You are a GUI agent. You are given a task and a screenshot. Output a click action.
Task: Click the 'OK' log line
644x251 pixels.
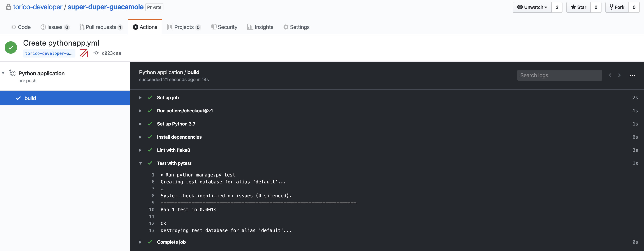[163, 224]
